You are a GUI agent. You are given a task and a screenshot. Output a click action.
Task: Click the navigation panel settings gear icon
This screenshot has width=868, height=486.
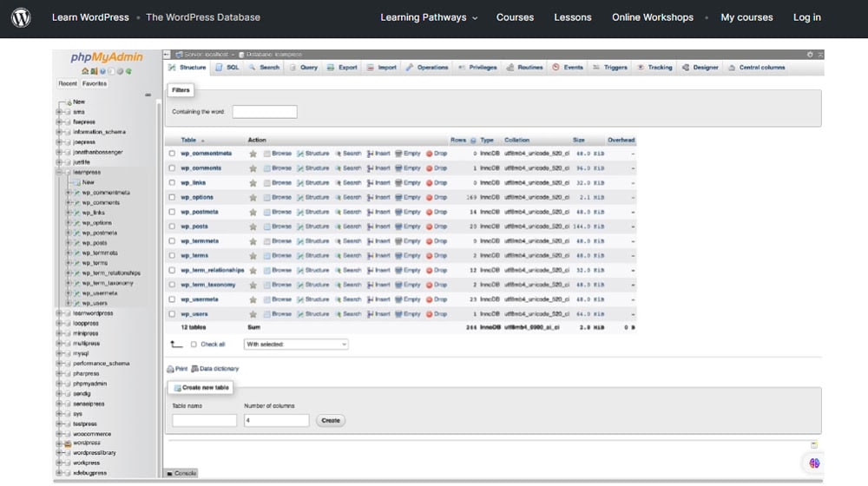coord(120,71)
